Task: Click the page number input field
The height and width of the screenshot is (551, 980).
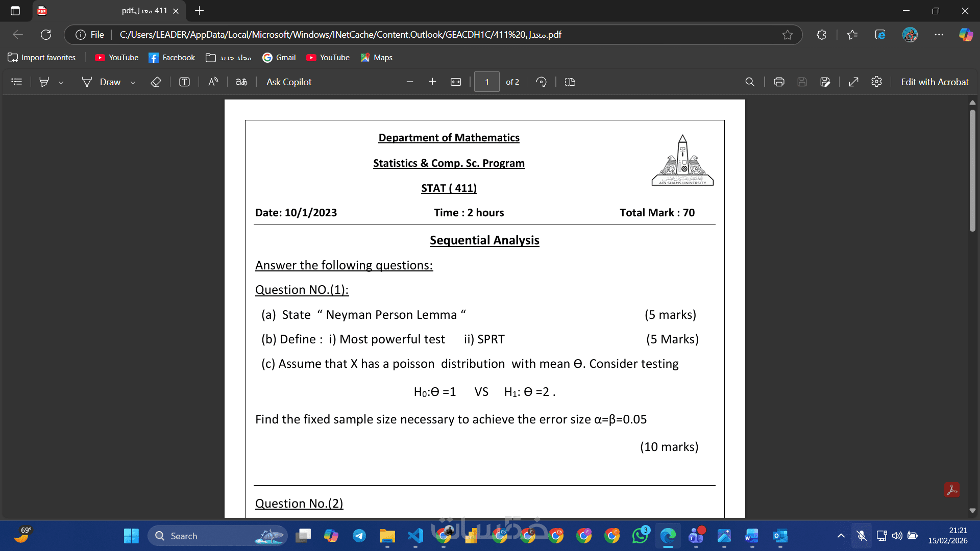Action: point(486,82)
